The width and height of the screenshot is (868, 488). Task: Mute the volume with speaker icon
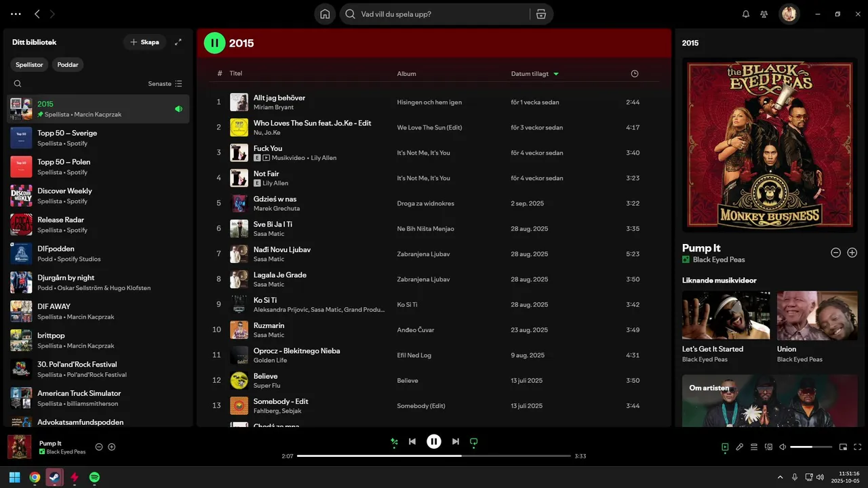(x=783, y=447)
